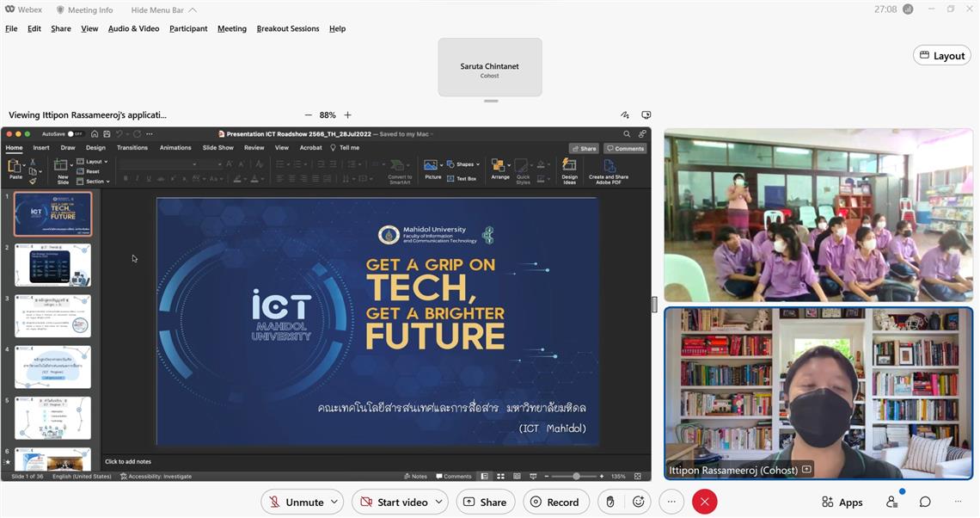This screenshot has width=980, height=518.
Task: Open the Shapes dropdown
Action: (x=463, y=163)
